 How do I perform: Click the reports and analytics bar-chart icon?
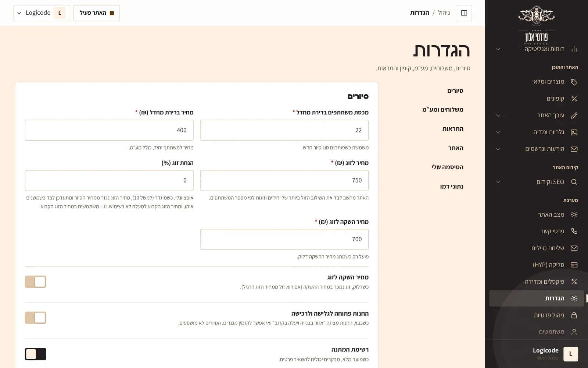pos(574,49)
